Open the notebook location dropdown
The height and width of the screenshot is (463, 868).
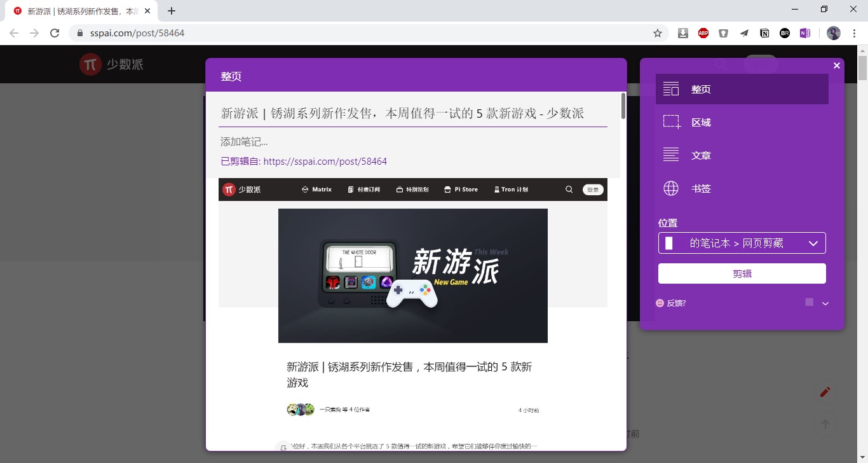point(742,243)
